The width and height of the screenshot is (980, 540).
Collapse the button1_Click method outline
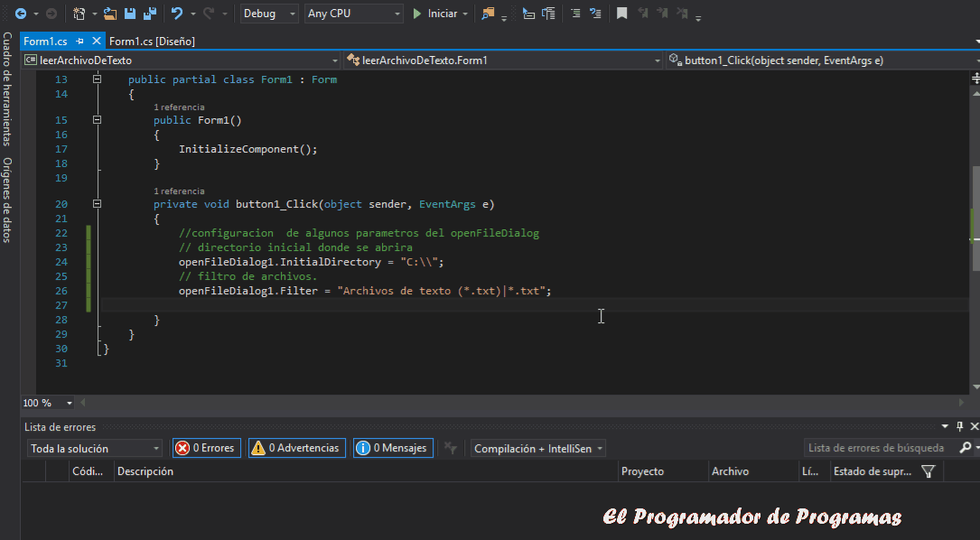tap(97, 203)
